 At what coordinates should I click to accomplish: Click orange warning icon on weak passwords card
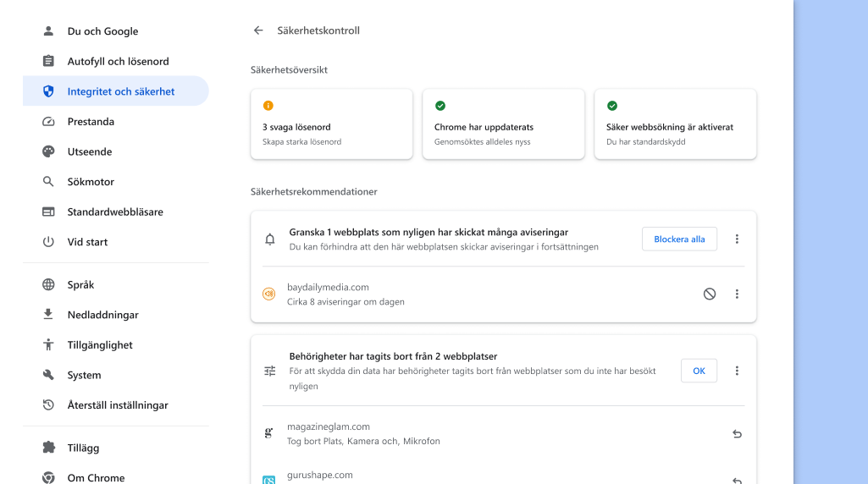pyautogui.click(x=268, y=106)
